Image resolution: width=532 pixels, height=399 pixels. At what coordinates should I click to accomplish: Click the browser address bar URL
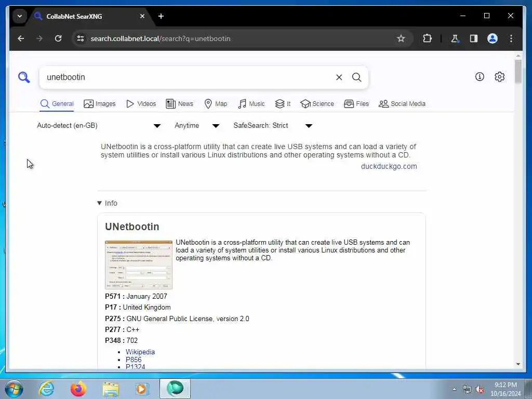point(161,38)
